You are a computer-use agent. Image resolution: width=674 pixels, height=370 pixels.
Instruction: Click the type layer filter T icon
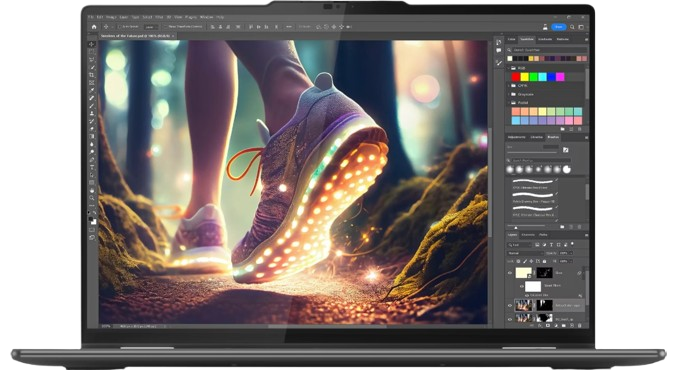pos(551,245)
